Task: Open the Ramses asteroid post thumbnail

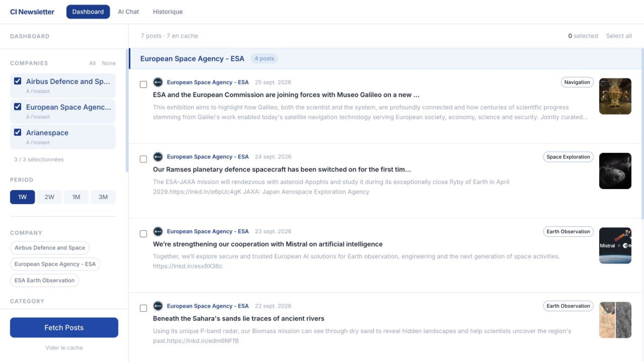Action: coord(615,171)
